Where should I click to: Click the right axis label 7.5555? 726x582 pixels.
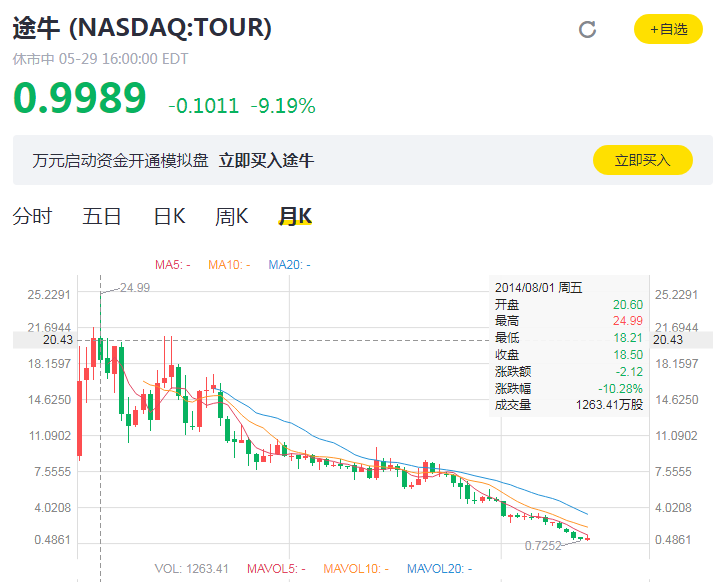(673, 472)
